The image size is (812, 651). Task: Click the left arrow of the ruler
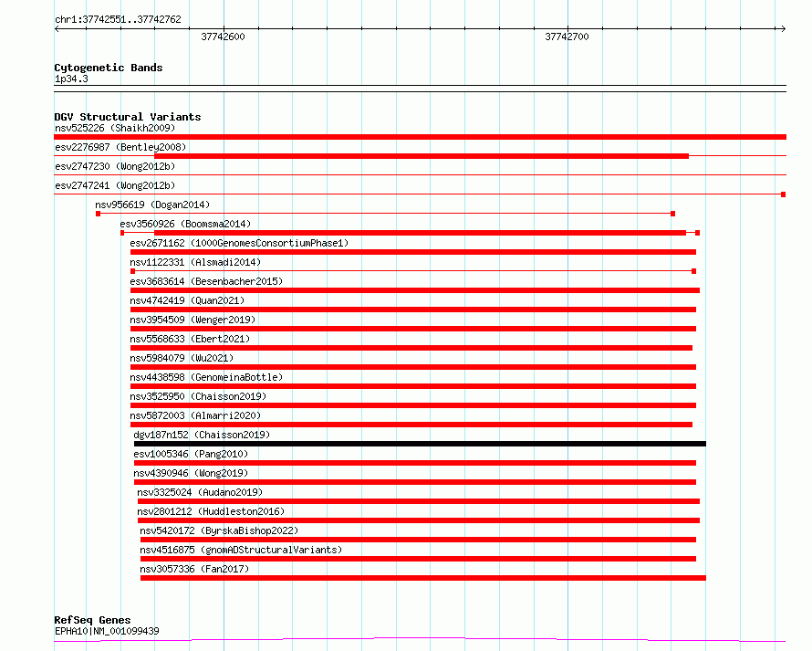(x=57, y=29)
